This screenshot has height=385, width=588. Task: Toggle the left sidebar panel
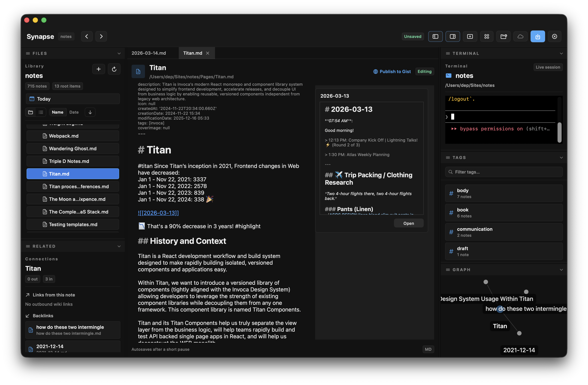tap(435, 37)
